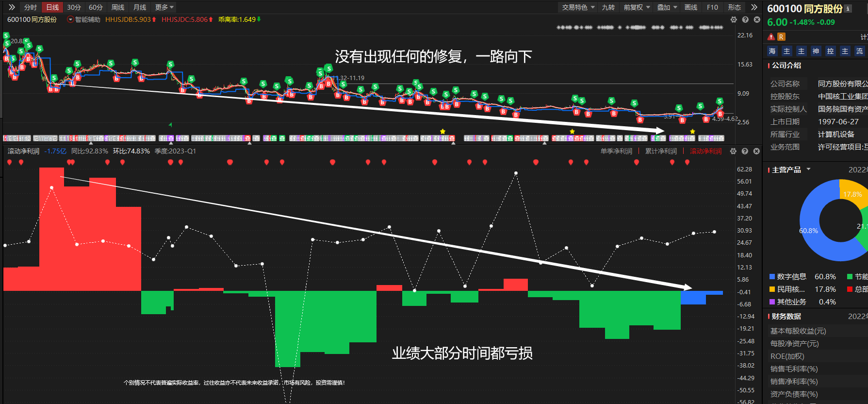868x404 pixels.
Task: Click the 控股股东 row label
Action: (785, 97)
